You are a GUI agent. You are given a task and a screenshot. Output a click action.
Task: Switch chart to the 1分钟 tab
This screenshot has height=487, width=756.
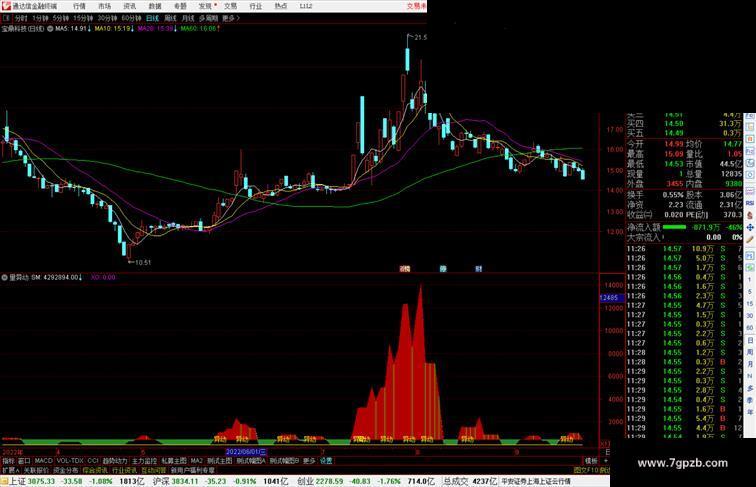[x=40, y=18]
